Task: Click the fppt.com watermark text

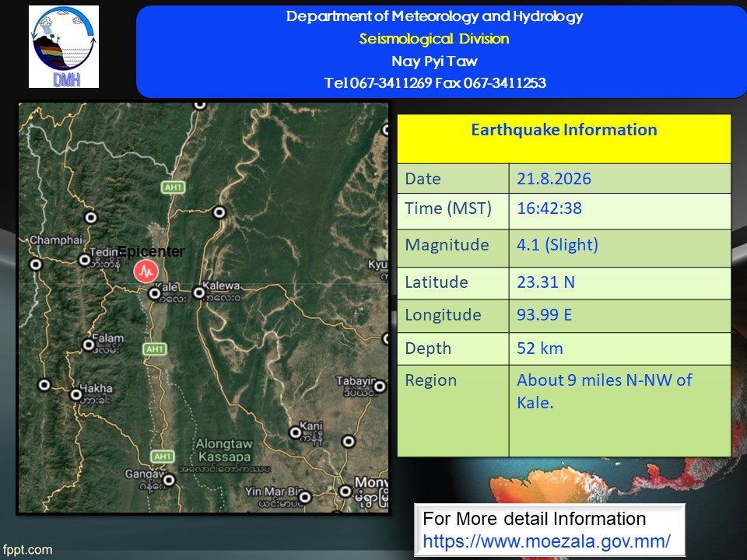Action: click(x=27, y=550)
